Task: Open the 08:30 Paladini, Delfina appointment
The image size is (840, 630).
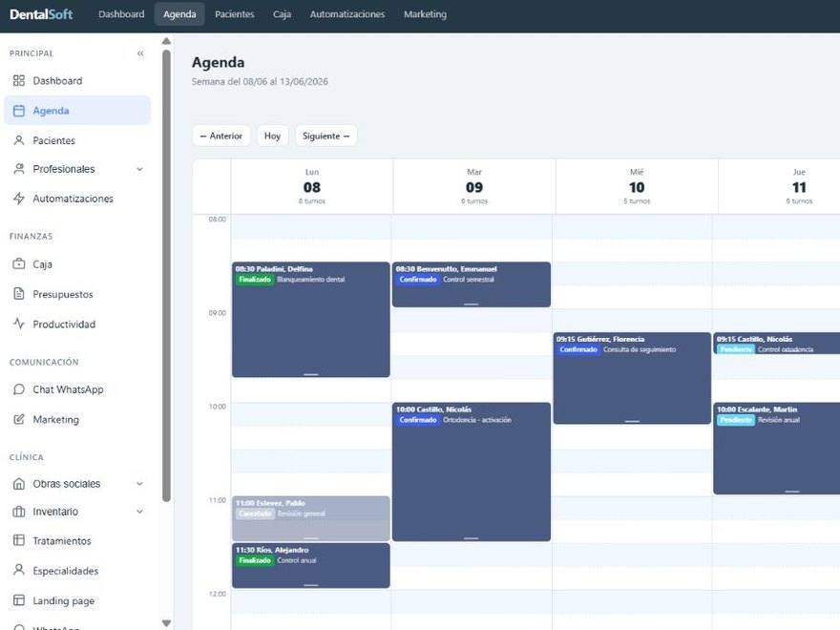Action: [311, 319]
